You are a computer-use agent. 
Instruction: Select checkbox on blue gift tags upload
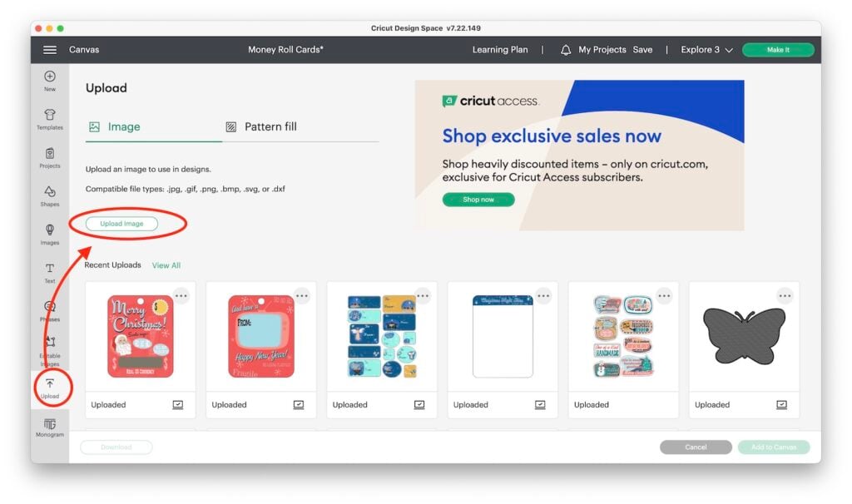click(x=419, y=404)
